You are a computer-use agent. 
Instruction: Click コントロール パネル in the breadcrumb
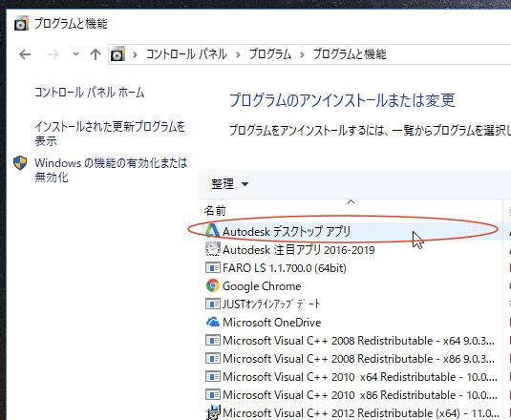(186, 54)
